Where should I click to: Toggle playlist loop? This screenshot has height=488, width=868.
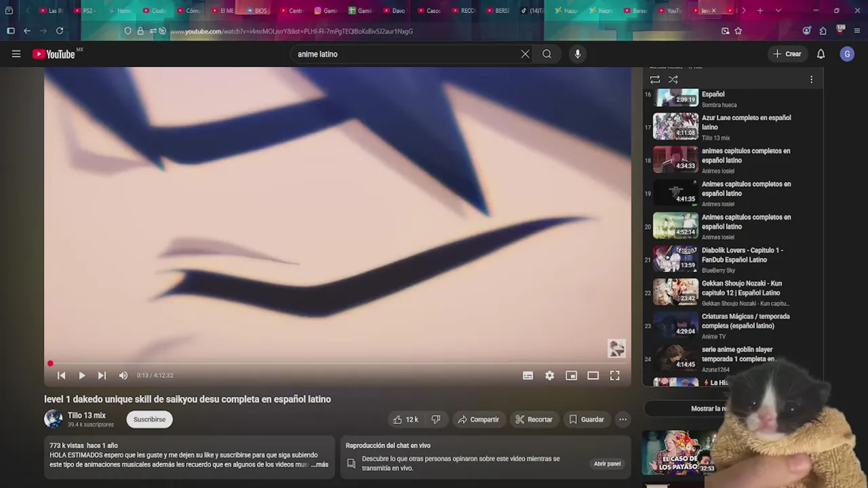click(654, 79)
